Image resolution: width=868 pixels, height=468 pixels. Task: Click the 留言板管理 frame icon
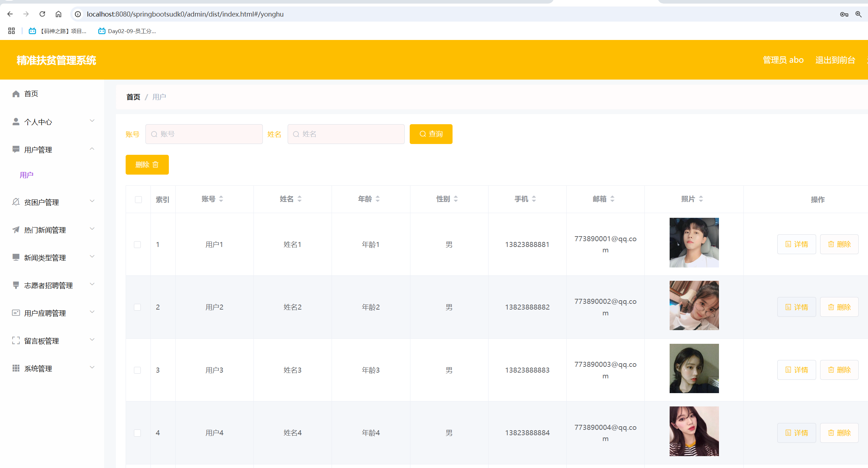(16, 341)
